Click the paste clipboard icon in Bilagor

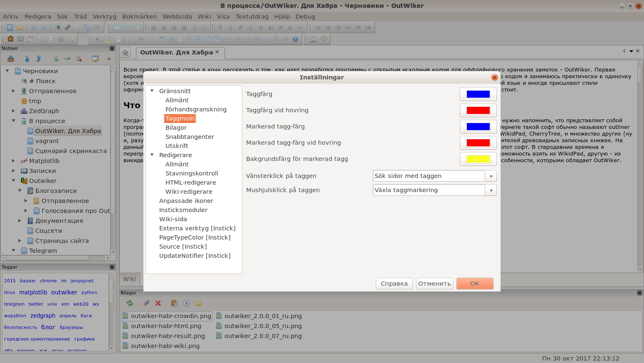[174, 303]
